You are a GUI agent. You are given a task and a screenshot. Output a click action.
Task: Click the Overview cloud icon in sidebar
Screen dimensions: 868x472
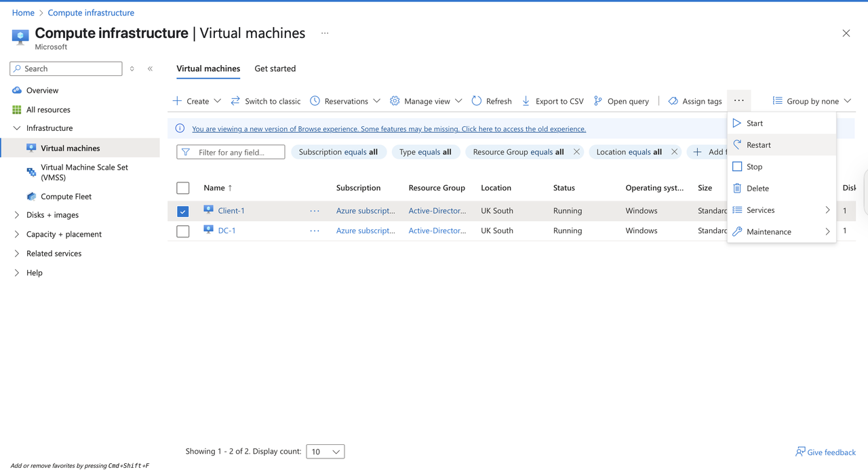tap(17, 90)
